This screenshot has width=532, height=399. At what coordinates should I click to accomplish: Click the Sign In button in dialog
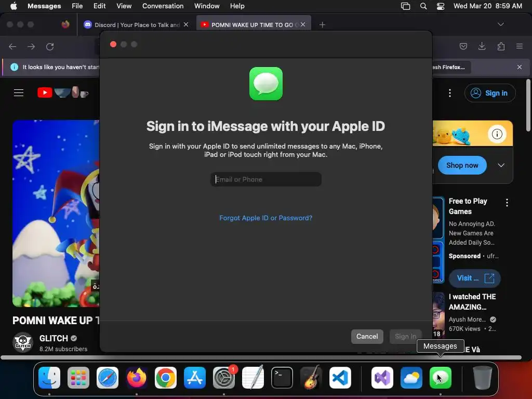405,336
